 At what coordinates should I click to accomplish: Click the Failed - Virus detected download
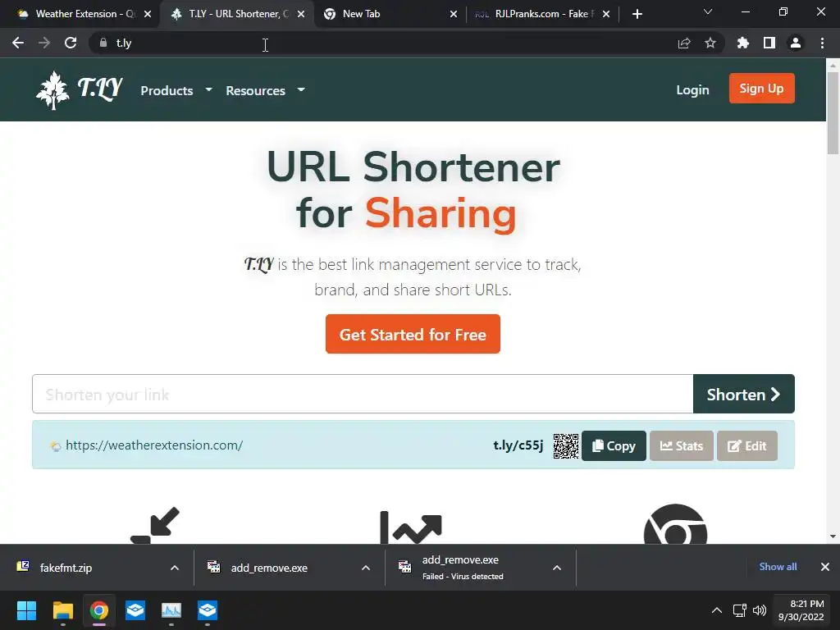[463, 568]
